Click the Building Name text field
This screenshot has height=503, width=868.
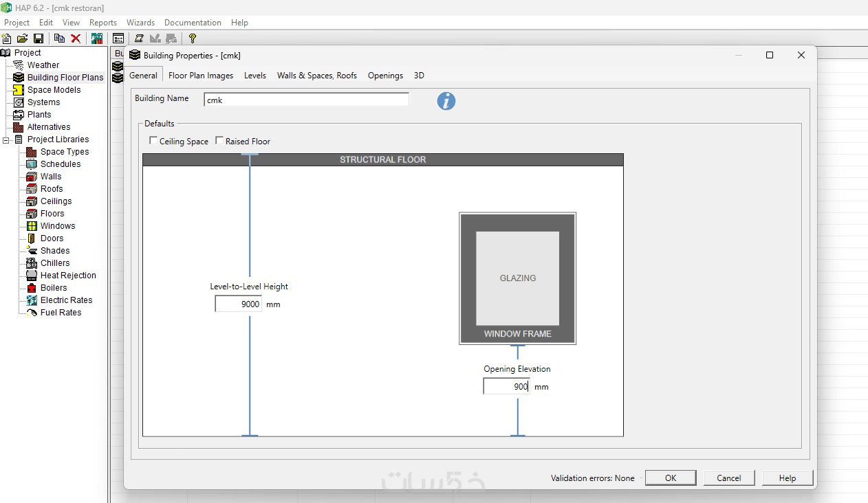coord(307,100)
